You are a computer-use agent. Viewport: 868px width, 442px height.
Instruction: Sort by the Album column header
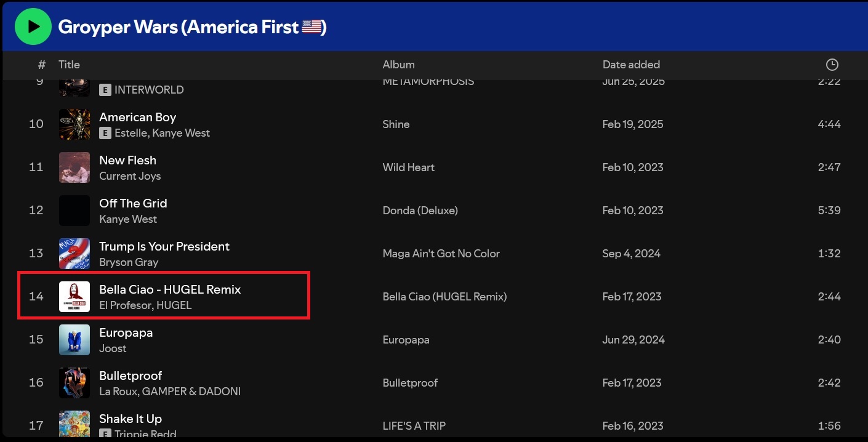pos(398,65)
